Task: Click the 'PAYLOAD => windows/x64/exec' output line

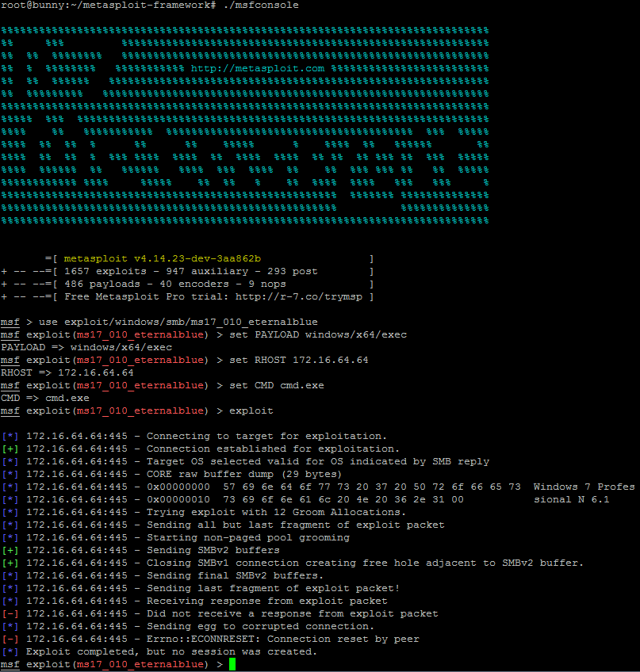Action: (86, 347)
